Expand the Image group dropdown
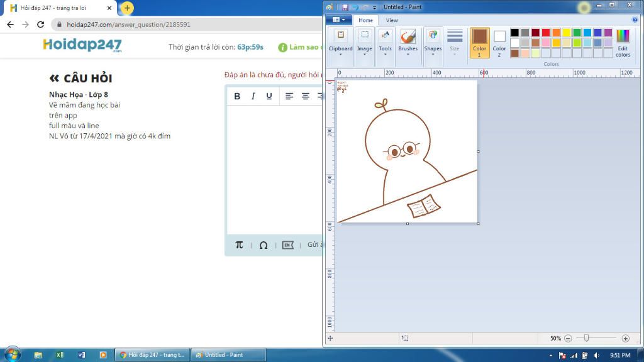The image size is (644, 362). click(364, 54)
